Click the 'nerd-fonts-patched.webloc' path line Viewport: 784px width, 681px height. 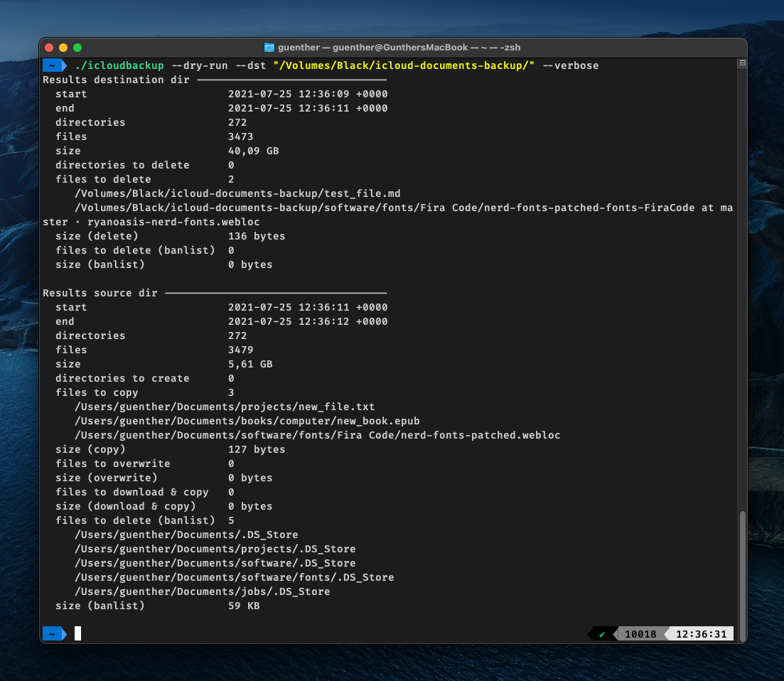[318, 436]
